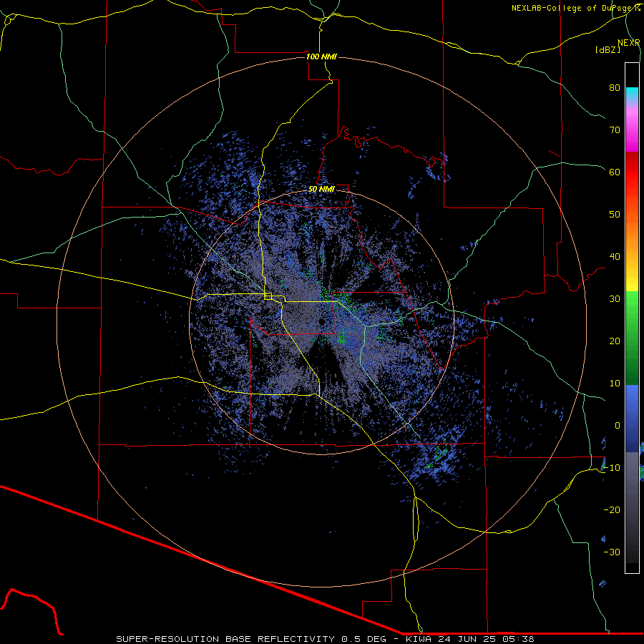
Task: Click the 70 value on the dBZ scale
Action: [615, 130]
